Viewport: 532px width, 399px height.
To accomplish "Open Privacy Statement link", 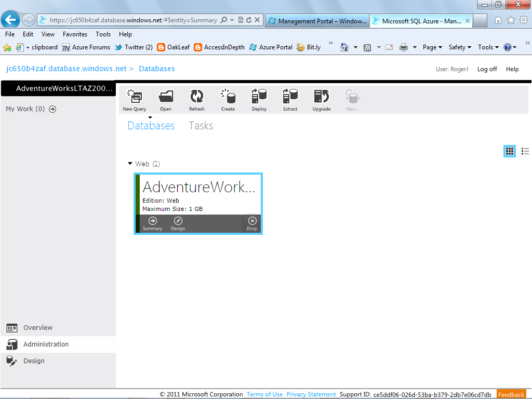I will (x=311, y=394).
